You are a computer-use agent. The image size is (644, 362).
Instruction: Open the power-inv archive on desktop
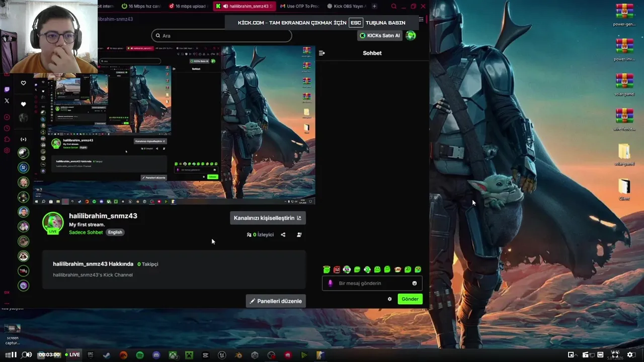624,49
